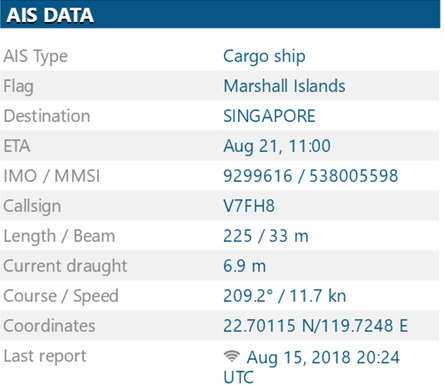The height and width of the screenshot is (385, 444).
Task: Click the course and speed value 209.2° / 11.7 kn
Action: pos(285,296)
